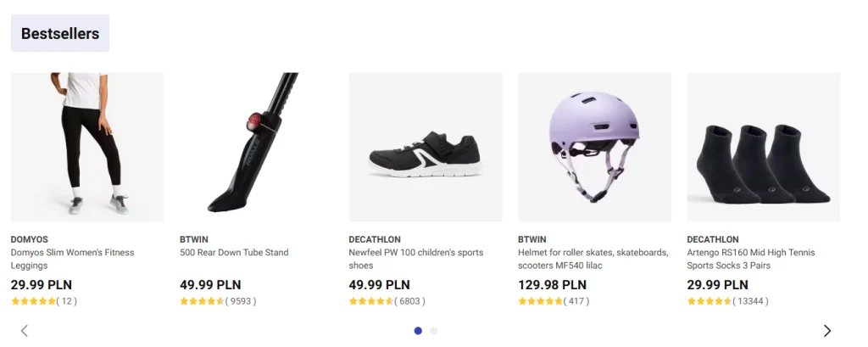Open the 500 Rear Down Tube Stand link
The width and height of the screenshot is (868, 347).
point(234,252)
